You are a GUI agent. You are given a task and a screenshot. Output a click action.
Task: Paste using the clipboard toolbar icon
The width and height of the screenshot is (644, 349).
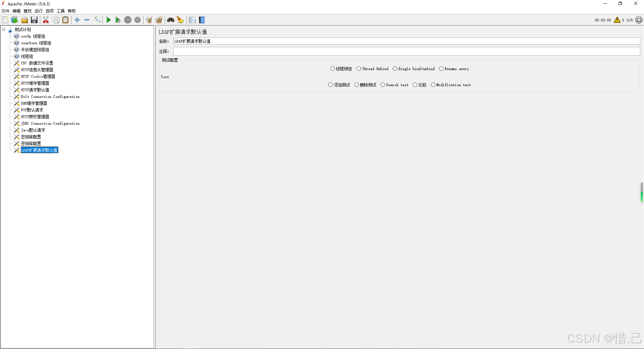point(66,20)
